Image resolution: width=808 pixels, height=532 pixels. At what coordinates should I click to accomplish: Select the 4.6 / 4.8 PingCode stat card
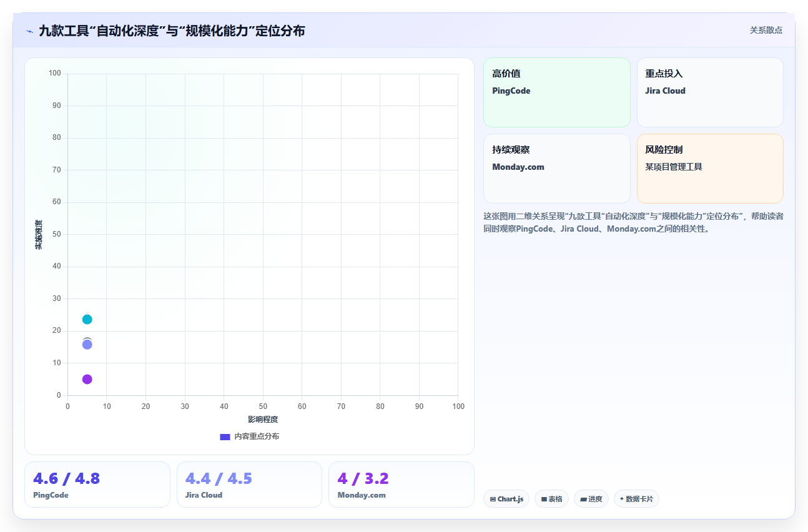tap(97, 485)
